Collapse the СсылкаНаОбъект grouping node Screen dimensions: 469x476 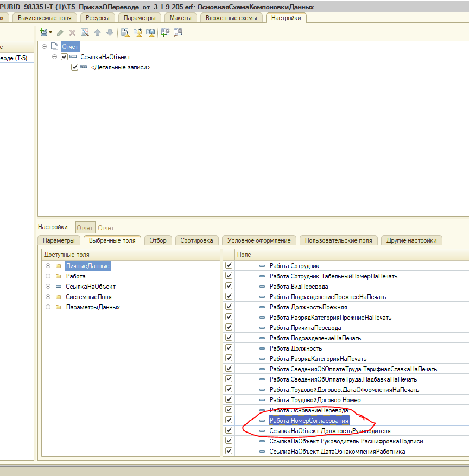coord(54,57)
